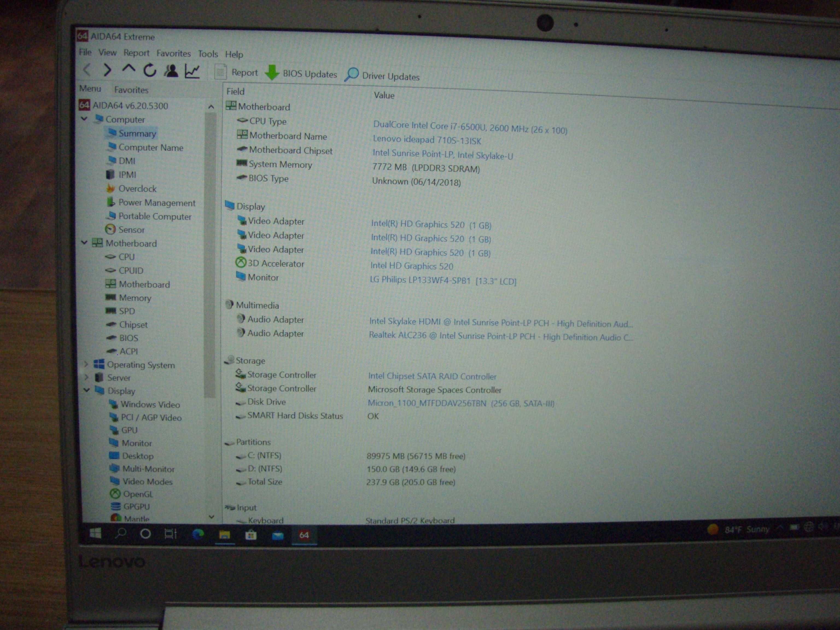Open Microsoft Edge from taskbar
The height and width of the screenshot is (630, 840).
point(198,534)
